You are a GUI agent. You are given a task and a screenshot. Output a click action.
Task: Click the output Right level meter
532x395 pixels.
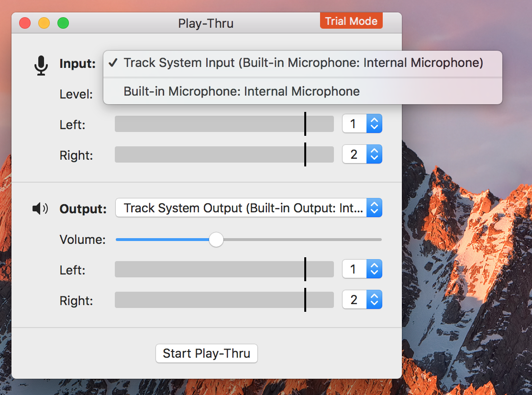(x=224, y=300)
